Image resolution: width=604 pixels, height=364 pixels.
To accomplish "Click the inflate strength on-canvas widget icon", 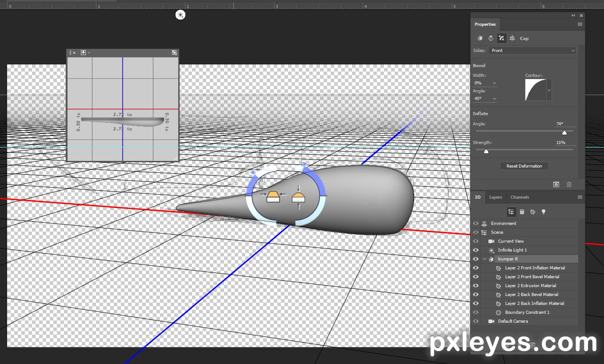I will (298, 197).
